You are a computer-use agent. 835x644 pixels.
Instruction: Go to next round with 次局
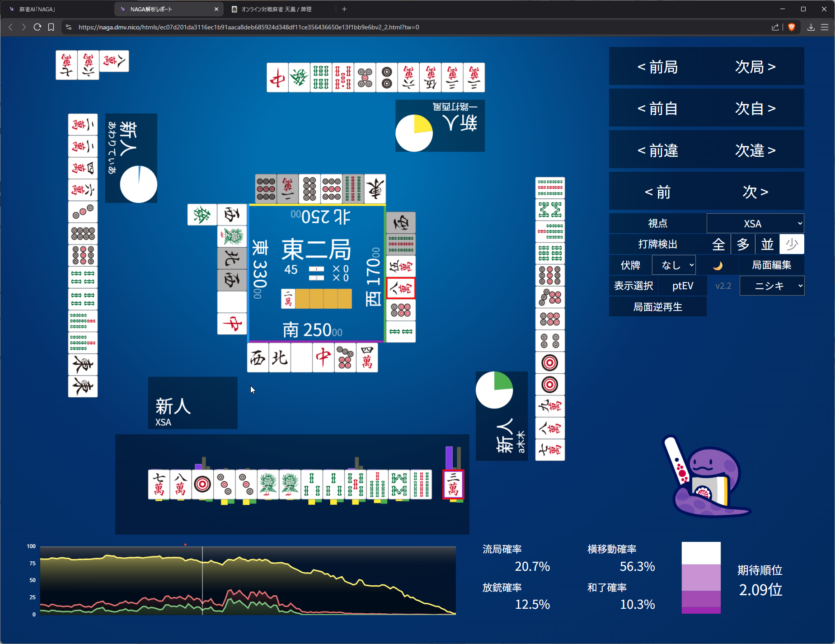[x=755, y=67]
